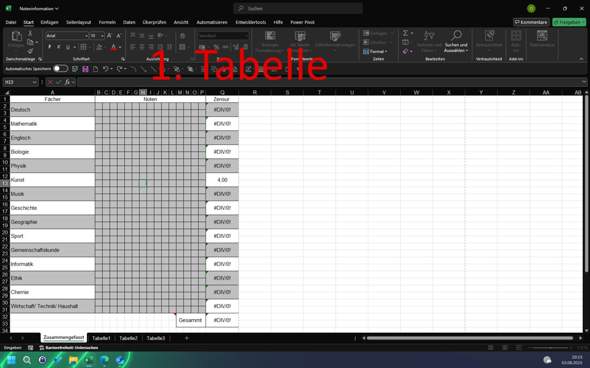This screenshot has height=368, width=590.
Task: Open the Formeln ribbon tab
Action: (x=107, y=22)
